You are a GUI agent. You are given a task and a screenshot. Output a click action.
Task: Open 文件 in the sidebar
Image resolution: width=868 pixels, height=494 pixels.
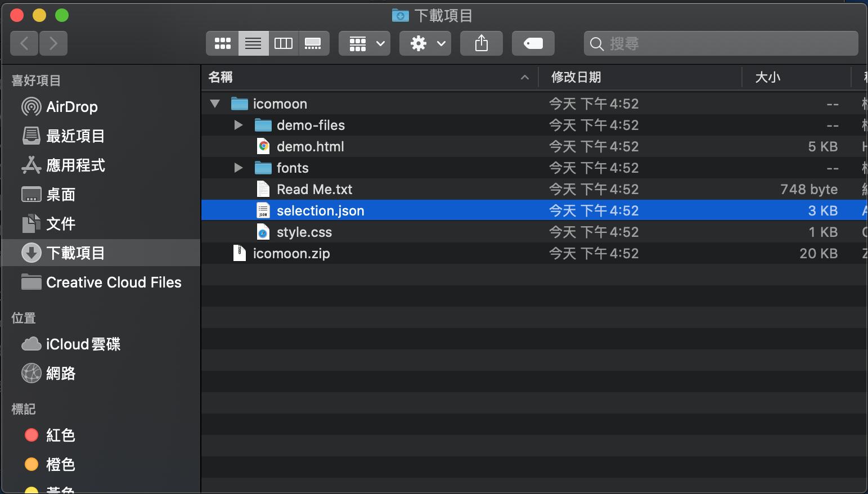point(101,224)
